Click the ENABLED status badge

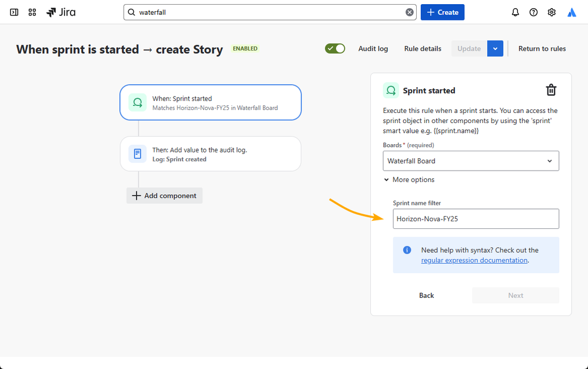[245, 48]
